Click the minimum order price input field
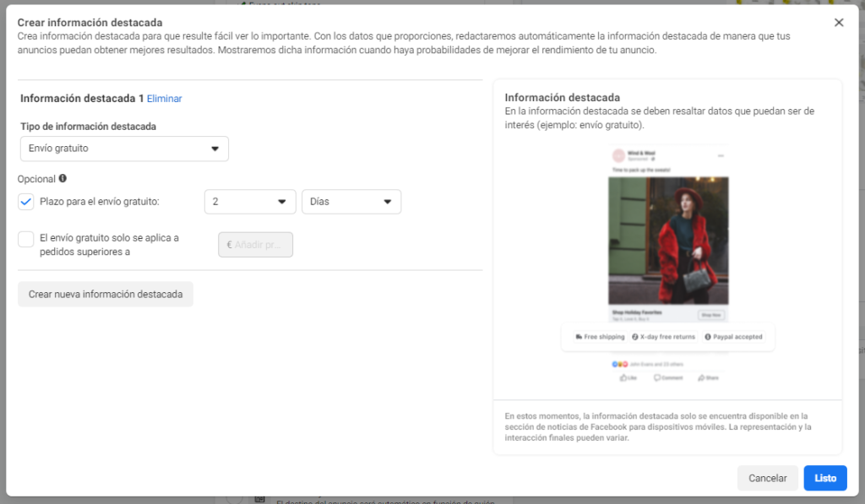 point(255,245)
